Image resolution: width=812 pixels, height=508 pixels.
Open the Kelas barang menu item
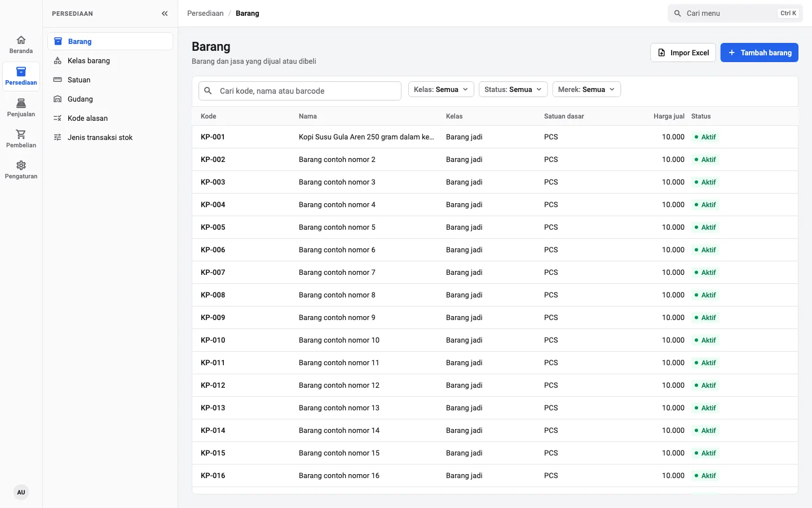point(110,61)
